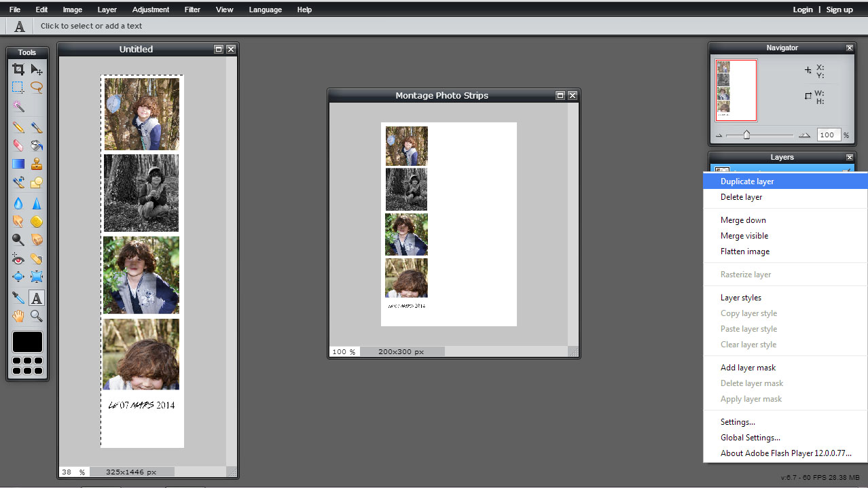
Task: Select the Crop tool
Action: point(18,69)
